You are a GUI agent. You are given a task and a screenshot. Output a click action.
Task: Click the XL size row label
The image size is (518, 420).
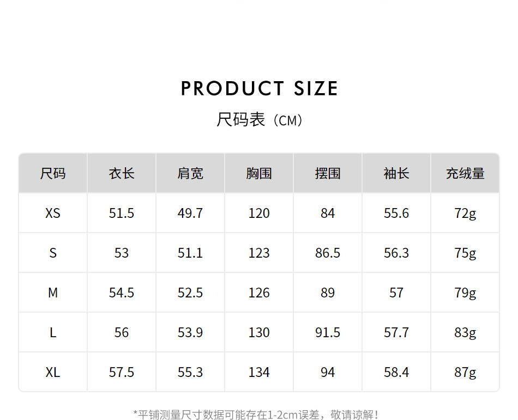click(53, 372)
